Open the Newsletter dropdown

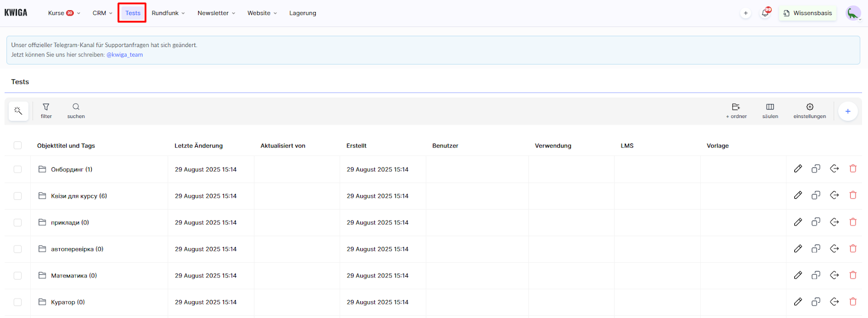click(x=216, y=13)
